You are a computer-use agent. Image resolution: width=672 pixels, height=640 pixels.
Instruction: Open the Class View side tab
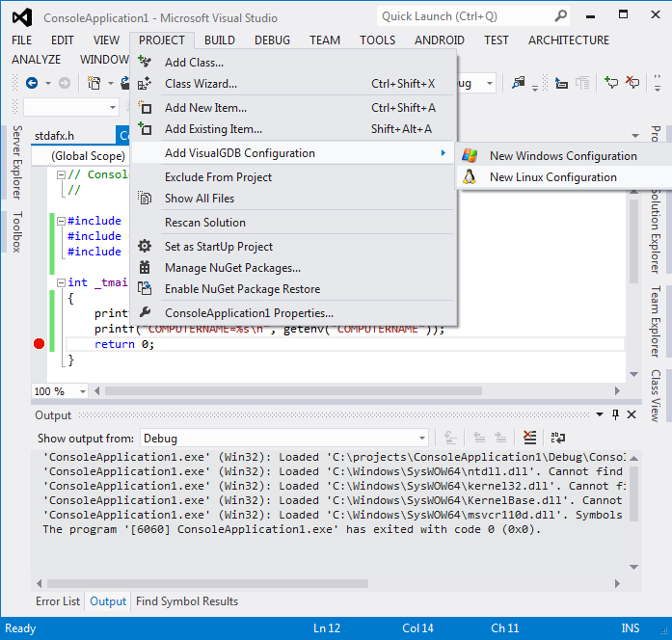point(656,395)
